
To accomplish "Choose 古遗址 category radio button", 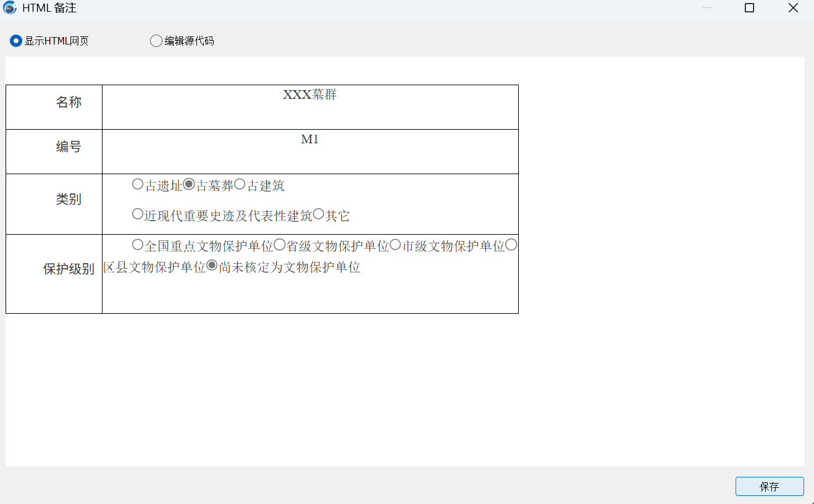I will point(138,184).
